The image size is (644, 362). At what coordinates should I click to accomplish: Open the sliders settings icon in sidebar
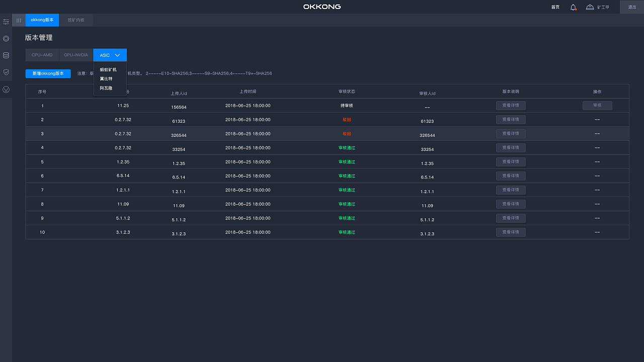click(6, 22)
